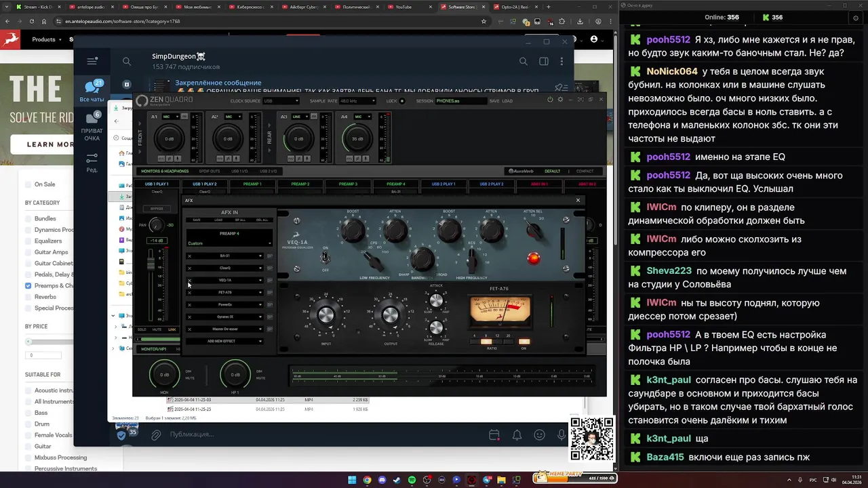Remove the Gyratec IX effect with its X
The height and width of the screenshot is (488, 868).
coord(189,317)
